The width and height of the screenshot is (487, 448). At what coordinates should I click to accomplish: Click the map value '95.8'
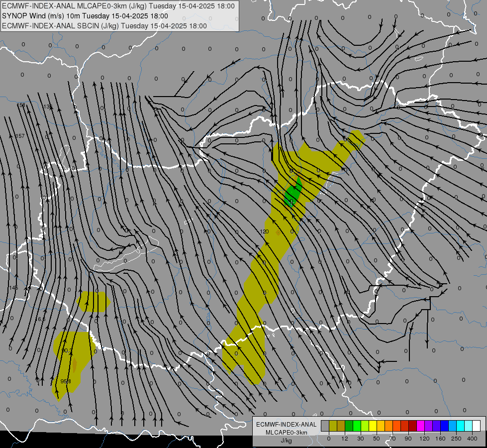click(66, 381)
